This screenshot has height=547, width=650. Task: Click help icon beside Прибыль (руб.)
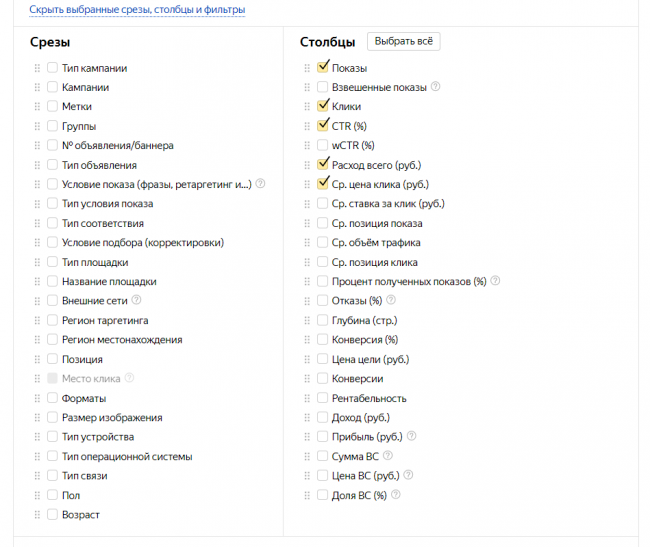tap(412, 436)
